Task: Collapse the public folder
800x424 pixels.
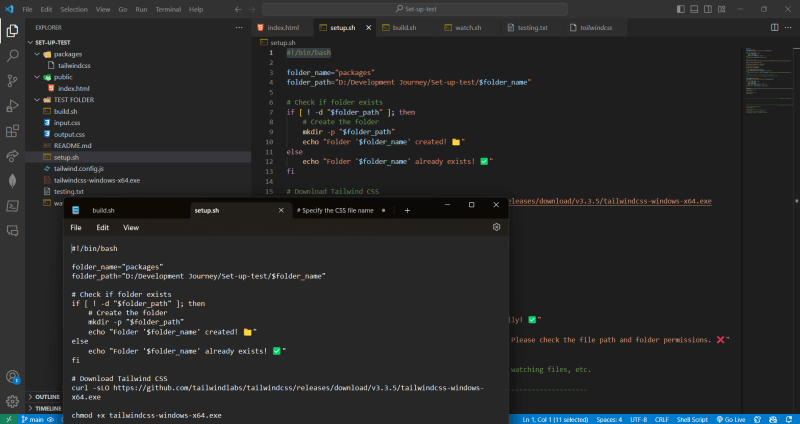Action: coord(37,77)
